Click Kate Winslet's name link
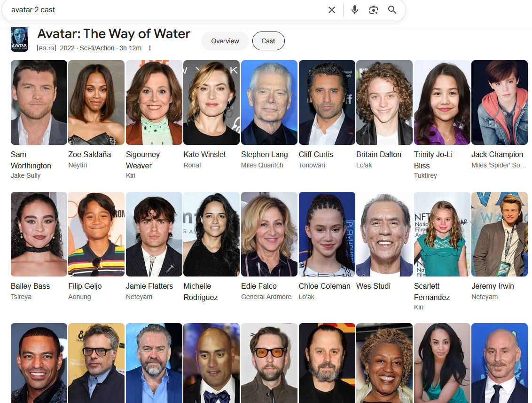Screen dimensions: 532x403 click(204, 155)
